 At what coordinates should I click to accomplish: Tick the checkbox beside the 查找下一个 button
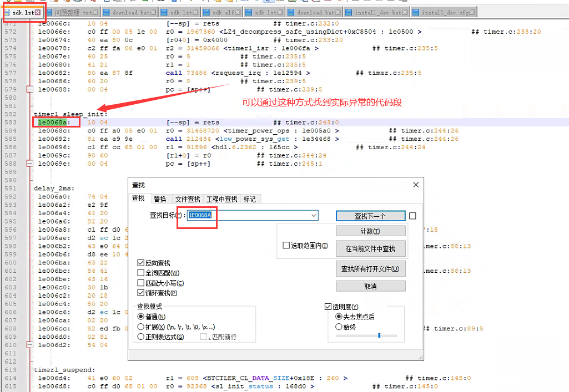tap(412, 216)
